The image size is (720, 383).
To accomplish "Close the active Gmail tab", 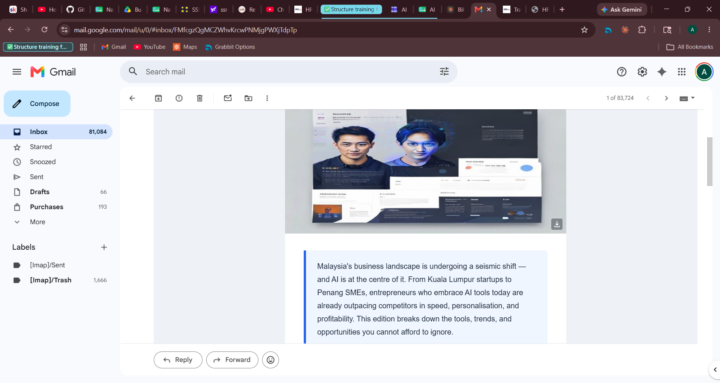I will click(x=489, y=9).
